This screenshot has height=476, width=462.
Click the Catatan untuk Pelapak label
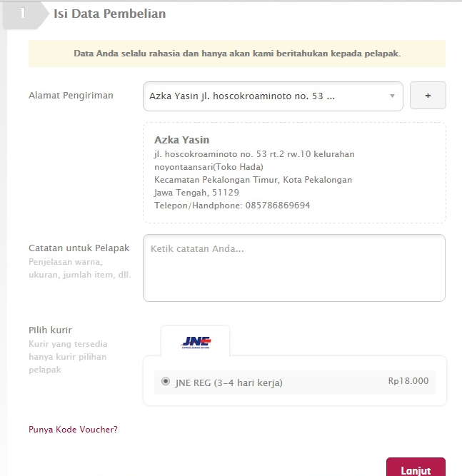click(x=79, y=248)
